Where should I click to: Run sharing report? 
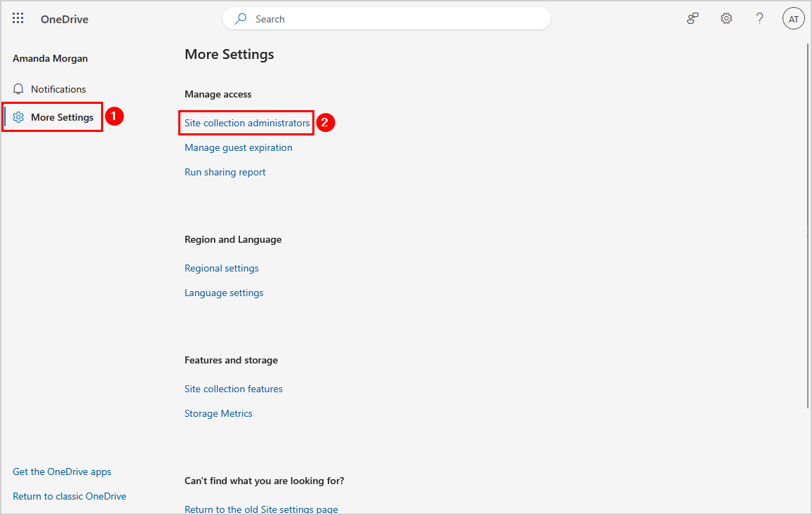point(225,172)
